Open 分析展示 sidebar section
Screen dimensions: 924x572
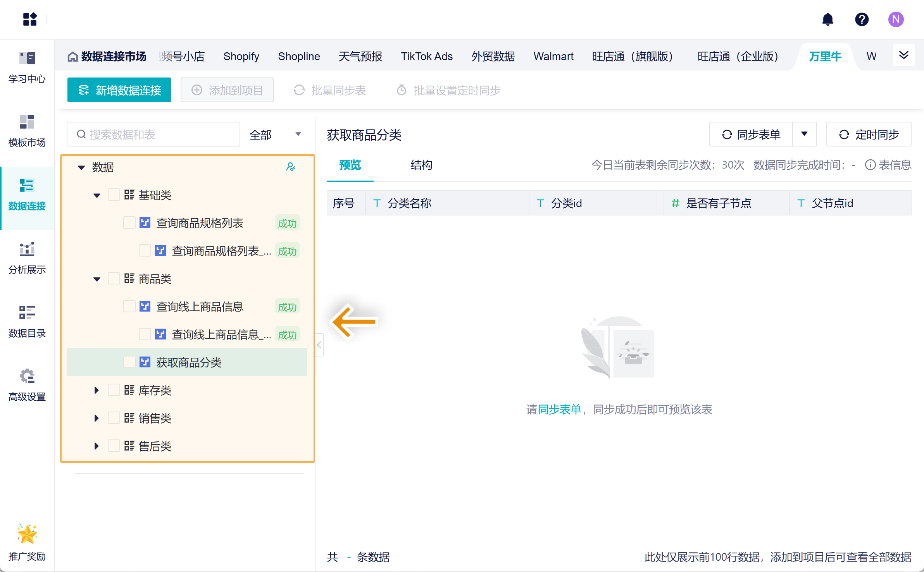[x=27, y=258]
